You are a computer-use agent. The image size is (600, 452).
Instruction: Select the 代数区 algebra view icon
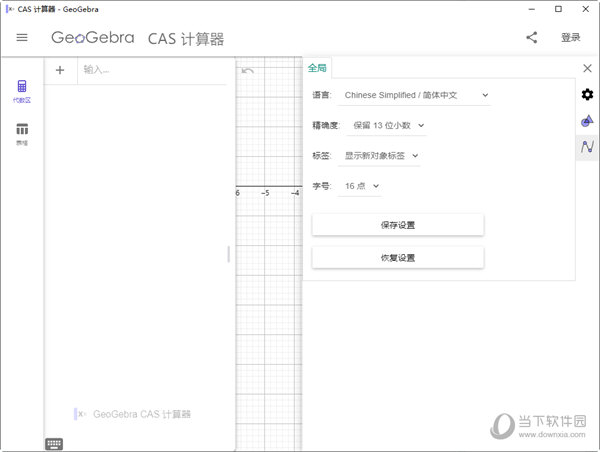coord(22,91)
